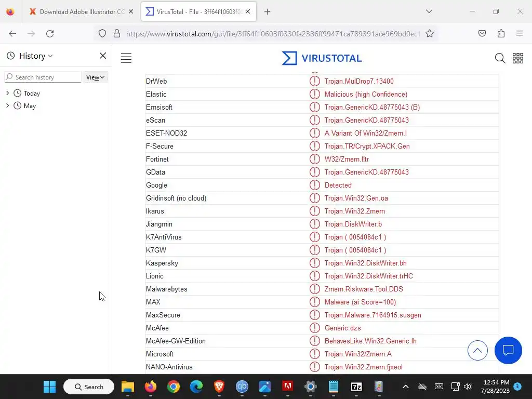Show hidden system tray icons
This screenshot has width=532, height=399.
405,387
